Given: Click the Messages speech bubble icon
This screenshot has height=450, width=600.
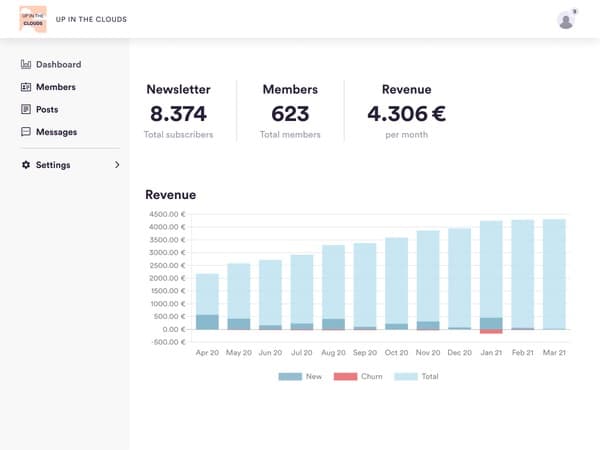Looking at the screenshot, I should tap(26, 132).
